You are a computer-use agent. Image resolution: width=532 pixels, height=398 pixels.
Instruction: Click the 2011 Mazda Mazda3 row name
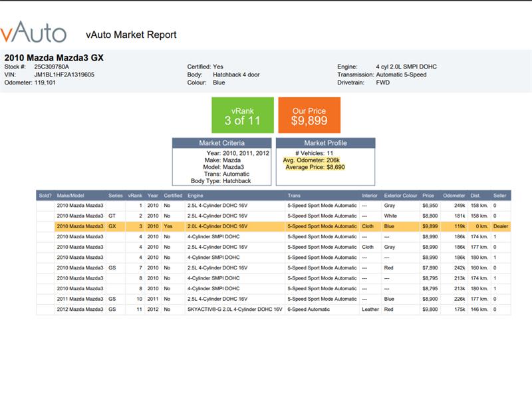(80, 299)
